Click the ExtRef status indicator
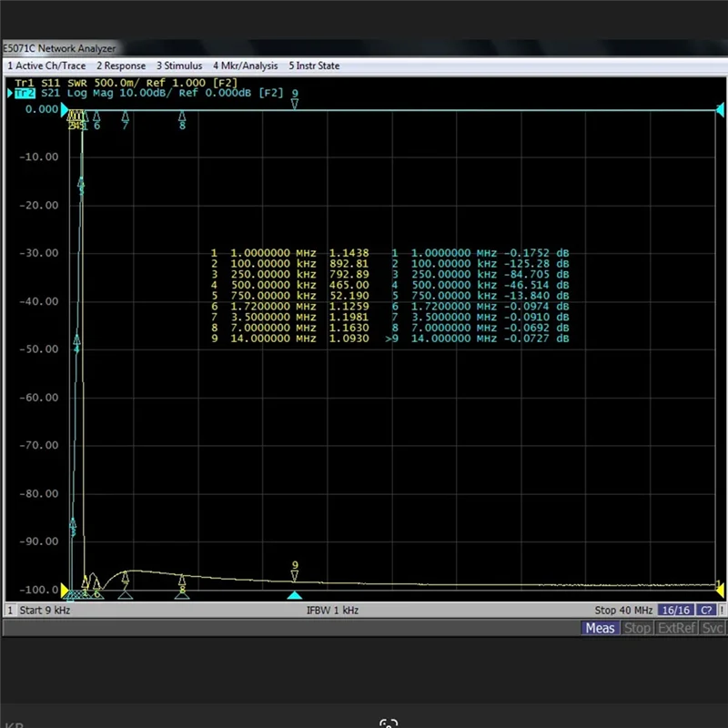This screenshot has width=728, height=728. click(676, 628)
